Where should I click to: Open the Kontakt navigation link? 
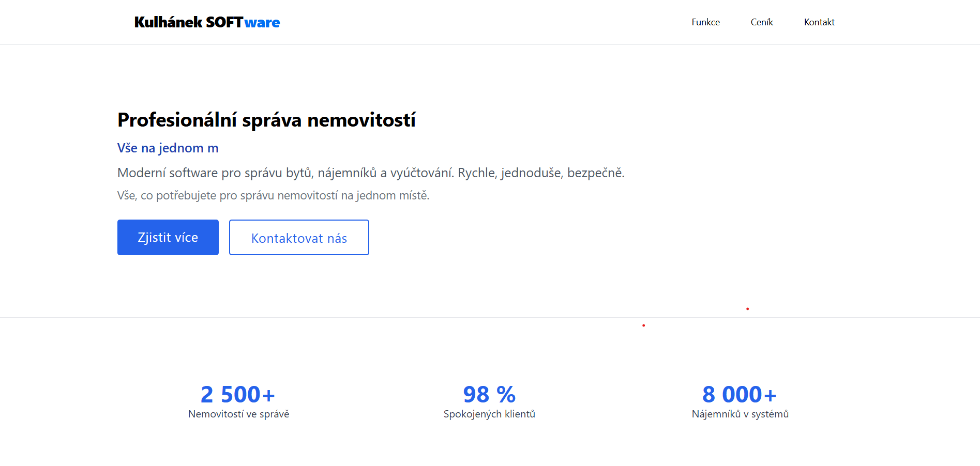pyautogui.click(x=819, y=22)
